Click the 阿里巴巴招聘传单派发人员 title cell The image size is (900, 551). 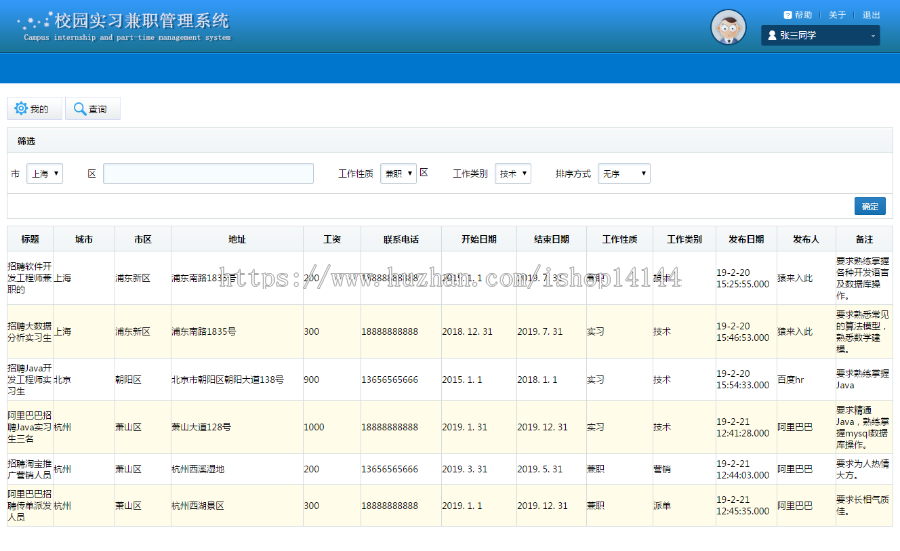pyautogui.click(x=30, y=506)
